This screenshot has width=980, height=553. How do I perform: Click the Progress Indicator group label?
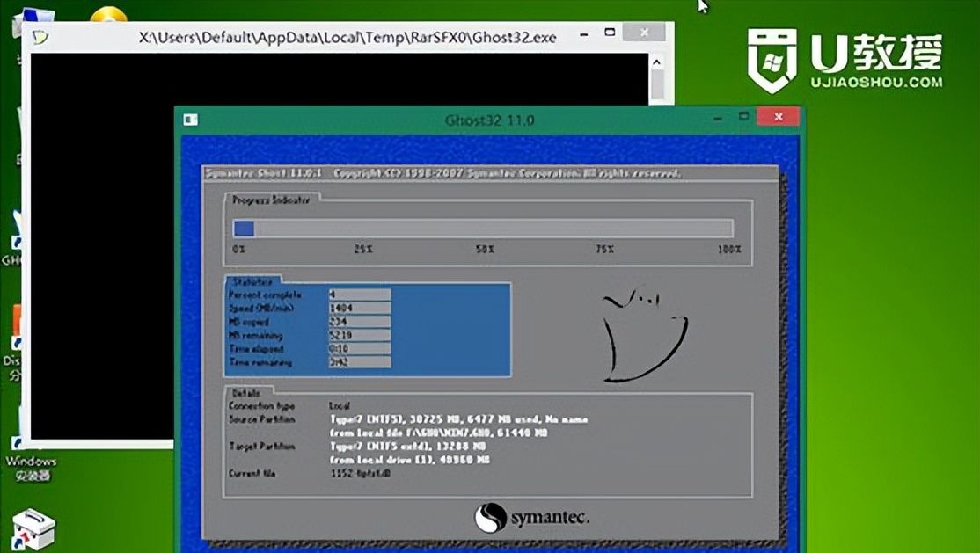[x=271, y=200]
